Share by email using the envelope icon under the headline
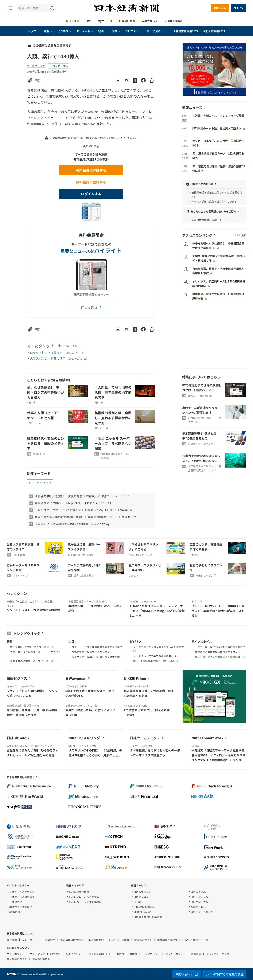This screenshot has height=980, width=253. pos(118,80)
